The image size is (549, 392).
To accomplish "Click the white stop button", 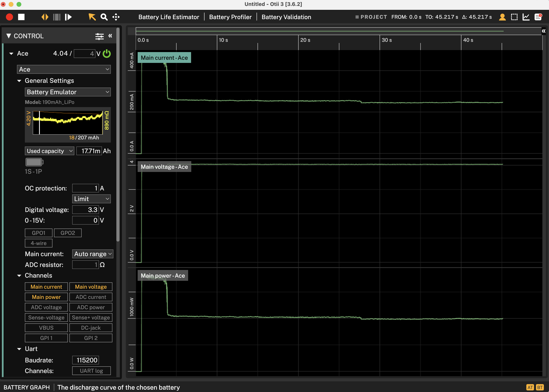I will pos(21,17).
